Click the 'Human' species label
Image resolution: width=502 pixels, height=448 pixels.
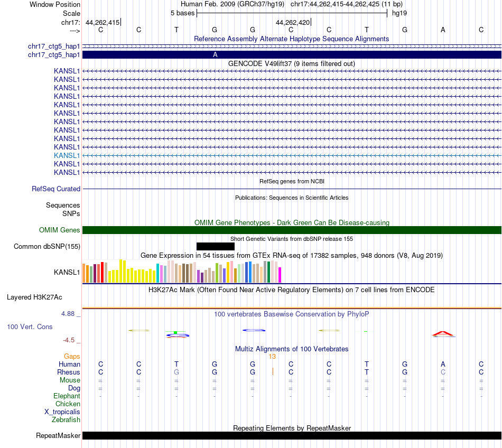coord(69,364)
